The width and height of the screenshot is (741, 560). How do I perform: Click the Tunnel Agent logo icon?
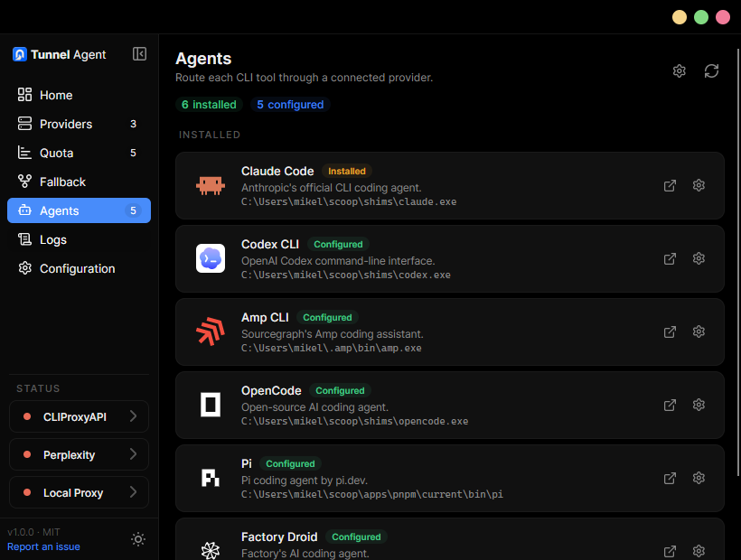pyautogui.click(x=19, y=54)
